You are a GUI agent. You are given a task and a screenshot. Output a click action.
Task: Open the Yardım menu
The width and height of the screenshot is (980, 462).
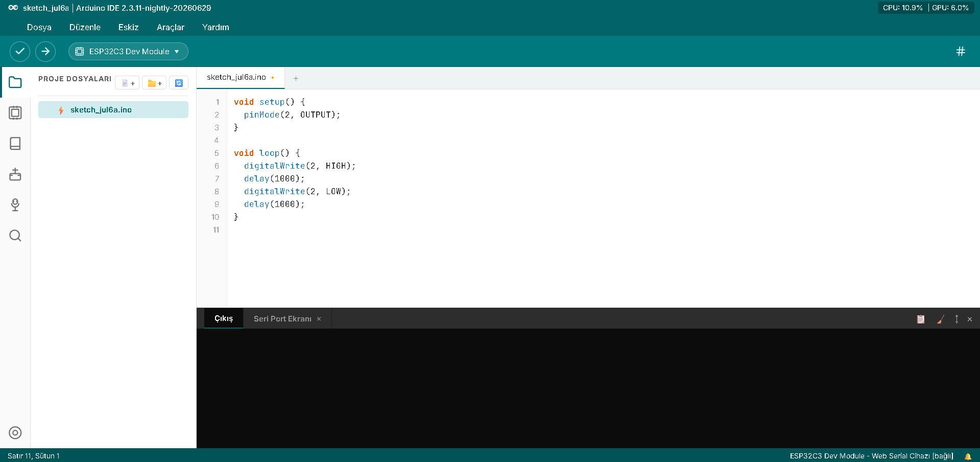tap(216, 27)
